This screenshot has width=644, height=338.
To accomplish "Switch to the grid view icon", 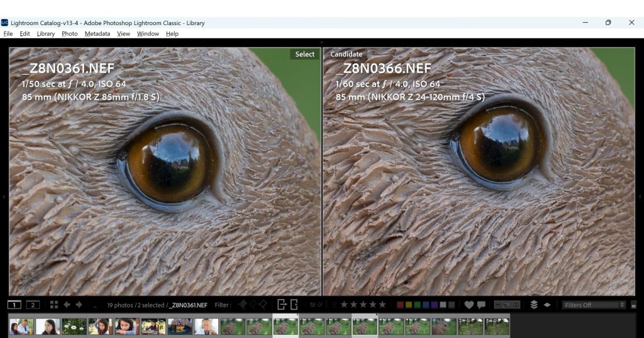I will click(x=54, y=305).
